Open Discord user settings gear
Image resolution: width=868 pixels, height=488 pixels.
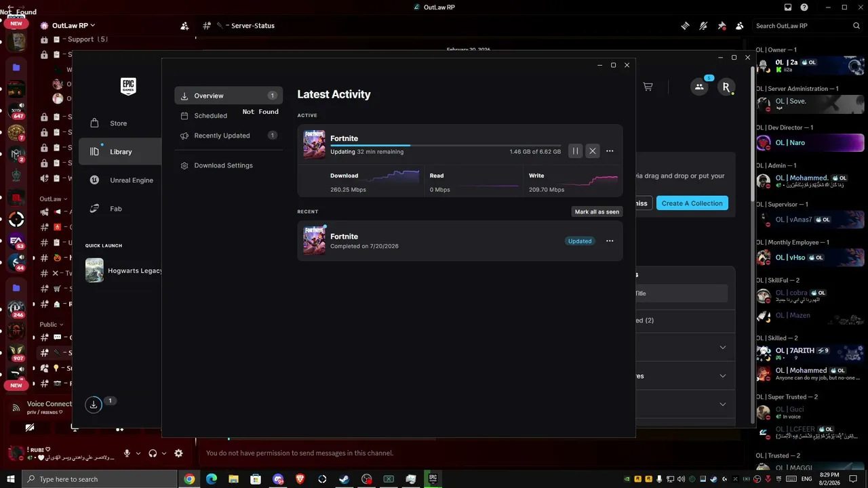click(178, 453)
